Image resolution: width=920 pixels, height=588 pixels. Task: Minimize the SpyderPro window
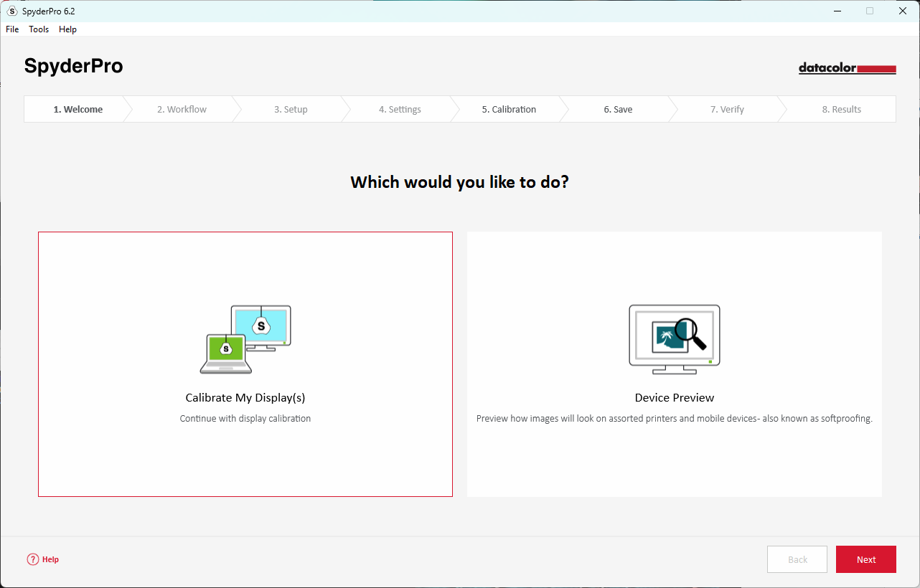[x=837, y=11]
